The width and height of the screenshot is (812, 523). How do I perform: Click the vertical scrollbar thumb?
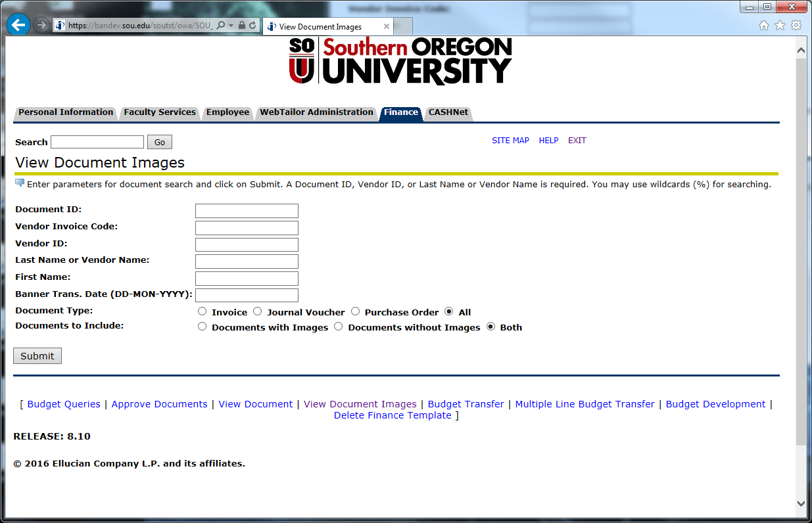(801, 252)
